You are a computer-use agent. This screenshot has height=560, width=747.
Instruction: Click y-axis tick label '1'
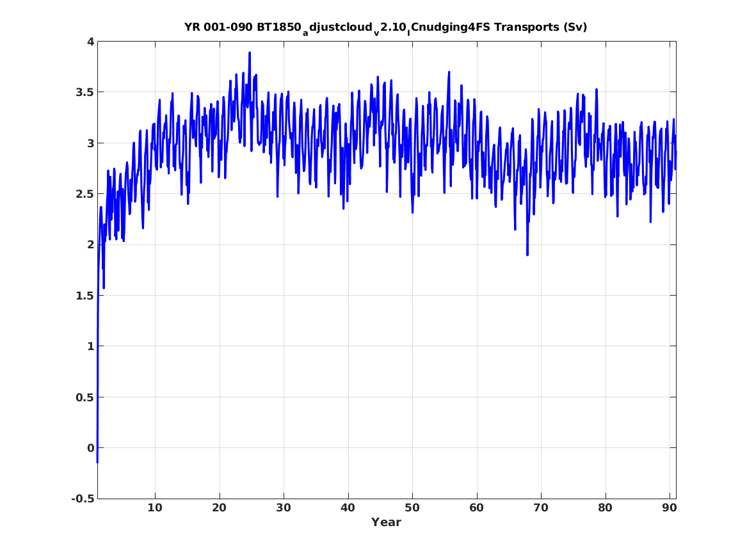[x=90, y=346]
